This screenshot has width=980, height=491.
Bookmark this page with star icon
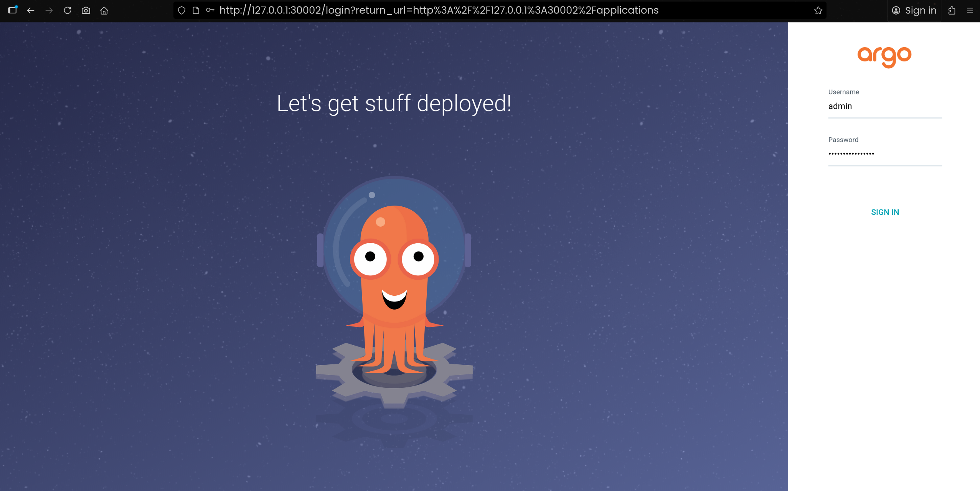(x=818, y=10)
